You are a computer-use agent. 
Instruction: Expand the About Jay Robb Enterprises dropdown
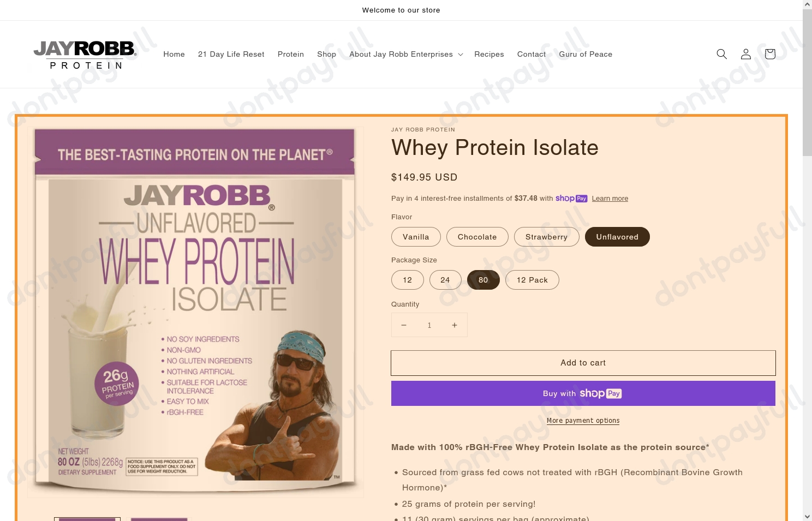[405, 54]
